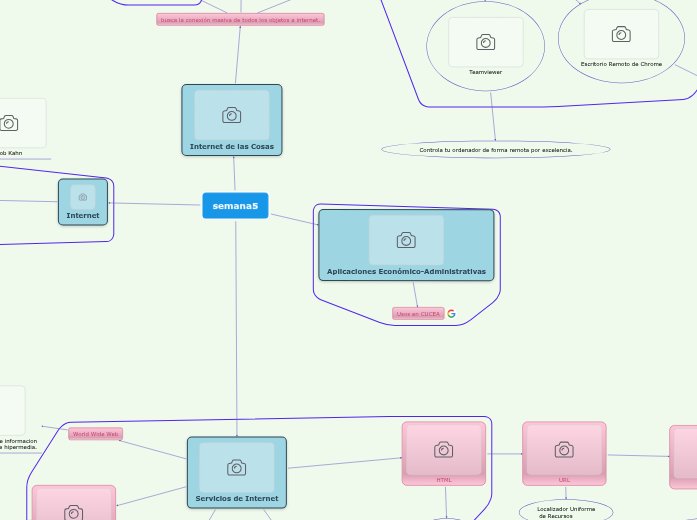697x520 pixels.
Task: Select 'Controla tu ordenador de forma remota' ellipse
Action: pyautogui.click(x=495, y=150)
